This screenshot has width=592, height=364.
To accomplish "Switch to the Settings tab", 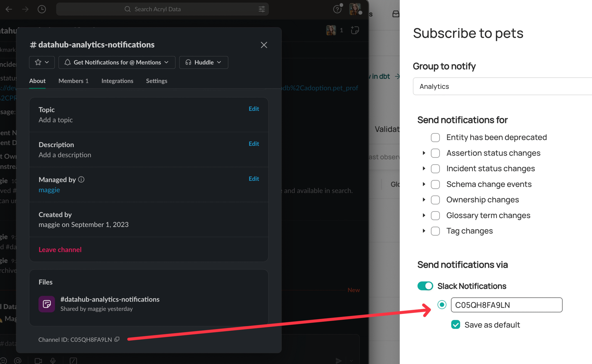I will pos(157,81).
